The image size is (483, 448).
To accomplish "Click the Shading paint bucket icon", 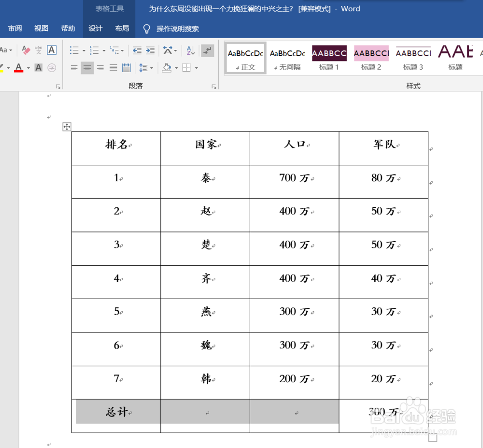I will click(x=167, y=68).
